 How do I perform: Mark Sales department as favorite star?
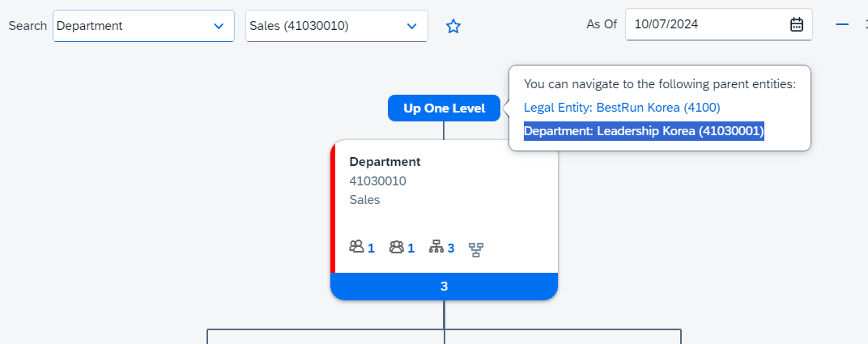point(453,26)
